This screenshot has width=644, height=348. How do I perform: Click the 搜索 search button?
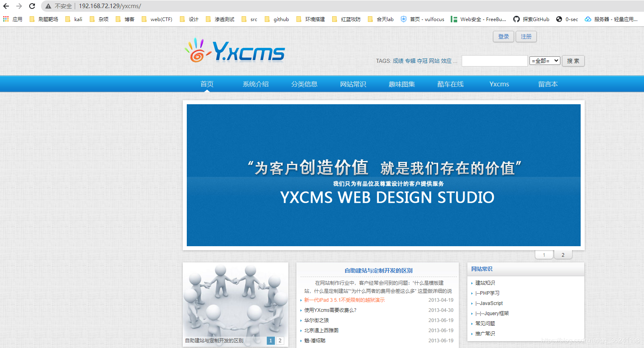click(573, 61)
